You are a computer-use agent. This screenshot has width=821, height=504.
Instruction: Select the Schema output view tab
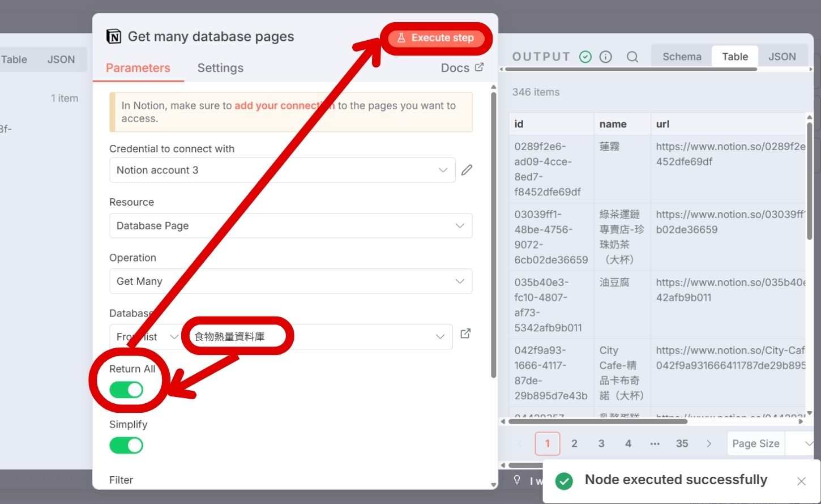(x=682, y=57)
